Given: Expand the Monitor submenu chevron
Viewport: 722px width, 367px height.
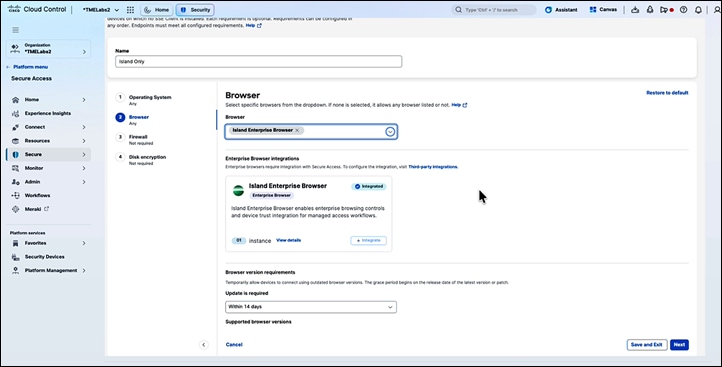Looking at the screenshot, I should tap(84, 168).
